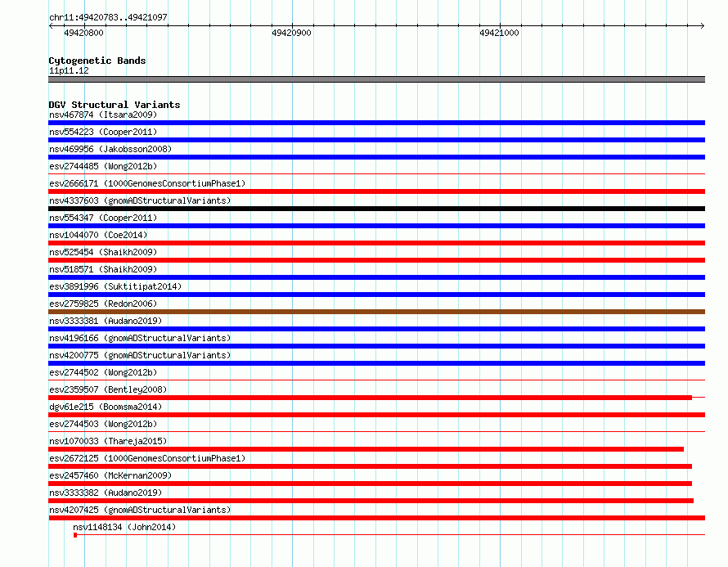This screenshot has width=728, height=567.
Task: Open esv2359507 (Bentley2008) label
Action: (x=108, y=389)
